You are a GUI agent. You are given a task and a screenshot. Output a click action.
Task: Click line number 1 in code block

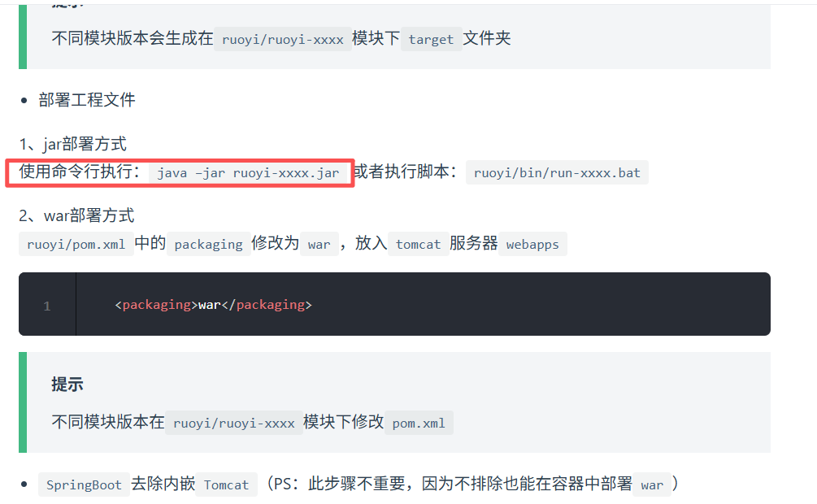(47, 306)
